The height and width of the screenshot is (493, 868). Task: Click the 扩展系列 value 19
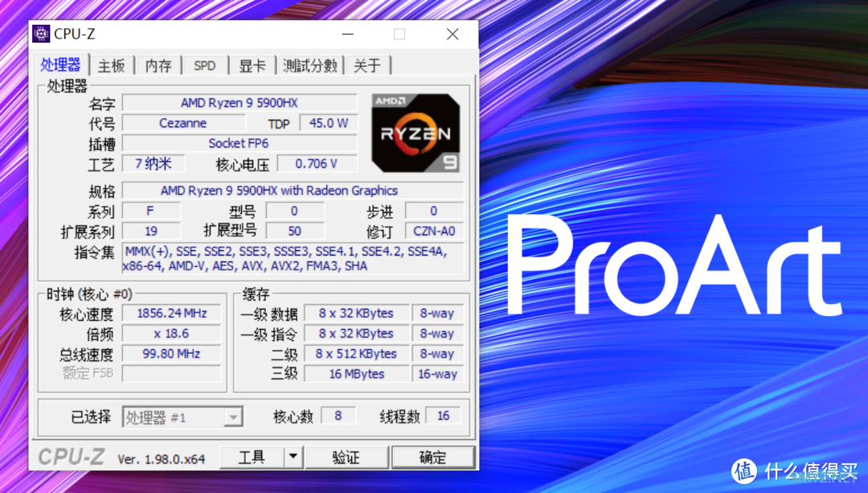pos(150,231)
